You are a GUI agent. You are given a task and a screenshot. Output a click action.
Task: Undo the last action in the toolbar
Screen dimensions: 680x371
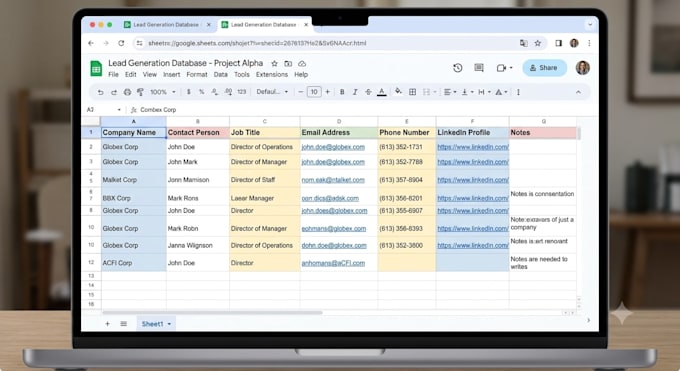click(100, 92)
